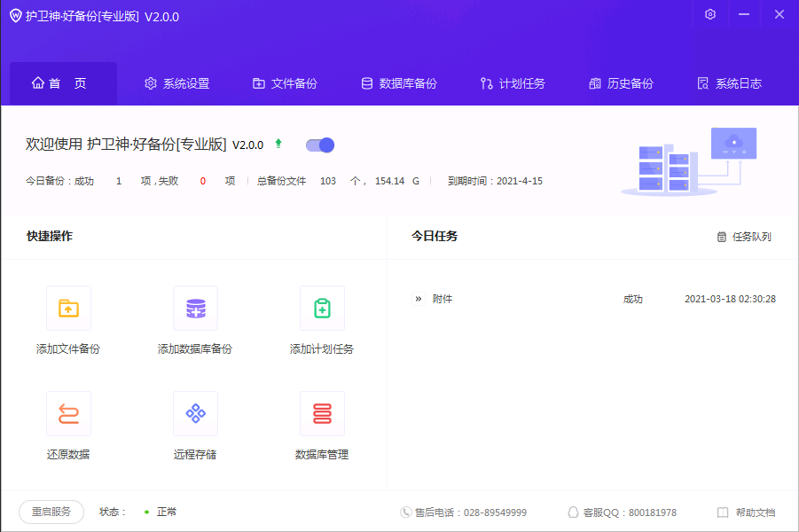Click the Add File Backup folder icon
The image size is (799, 532).
tap(68, 309)
